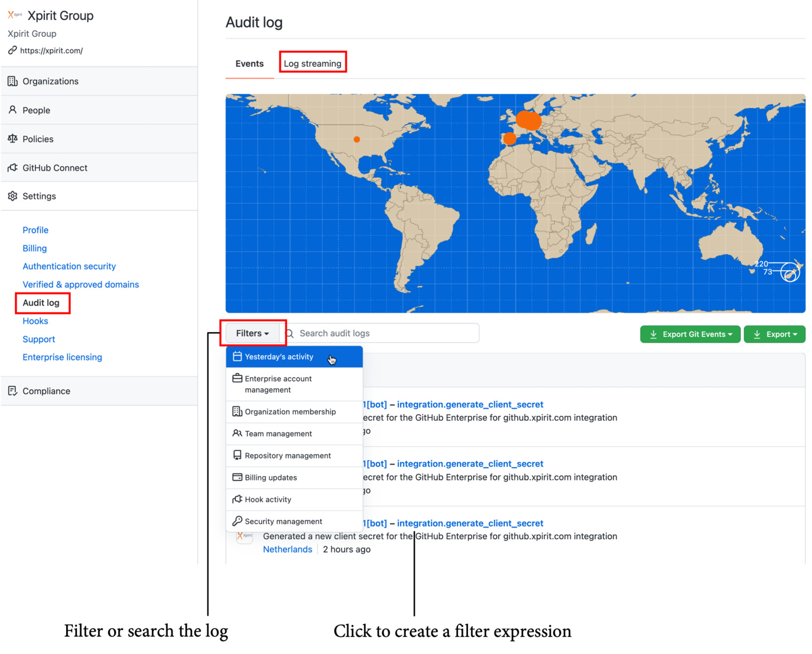Click the orange marker over Spain
The height and width of the screenshot is (654, 812).
coord(509,139)
